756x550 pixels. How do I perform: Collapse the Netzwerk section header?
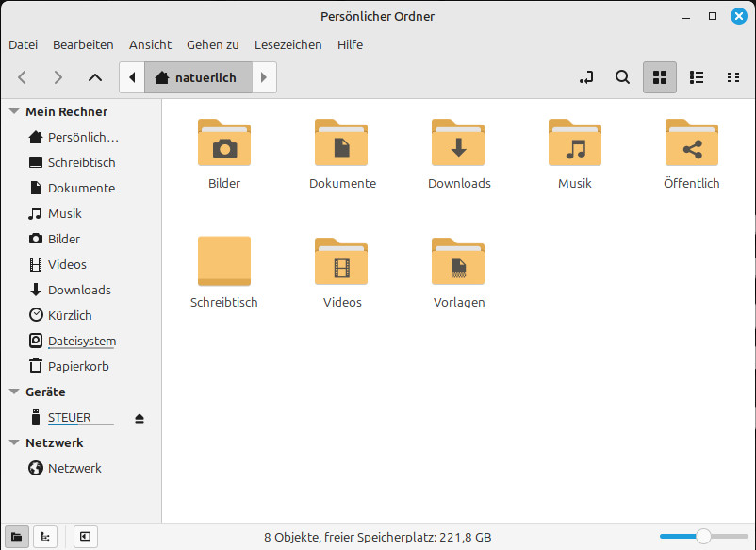coord(14,442)
